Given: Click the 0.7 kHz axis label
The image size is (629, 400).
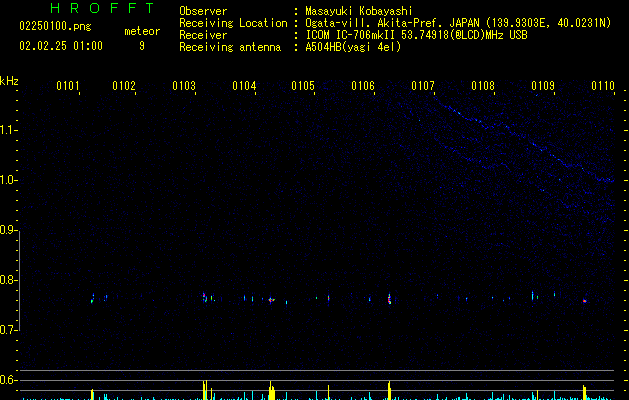Looking at the screenshot, I should click(x=8, y=330).
